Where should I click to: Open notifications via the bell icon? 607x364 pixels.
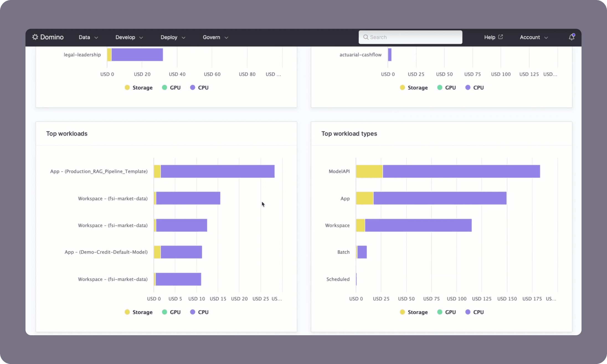[x=572, y=37]
